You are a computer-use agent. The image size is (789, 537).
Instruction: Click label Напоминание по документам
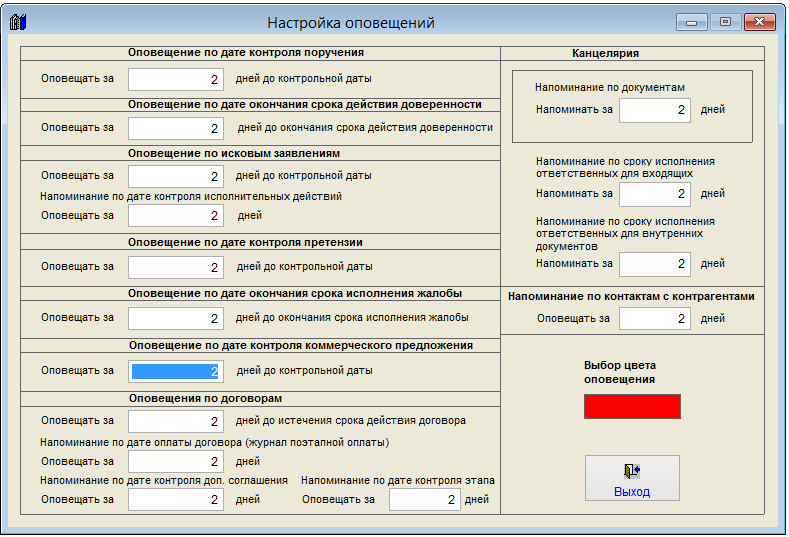tap(610, 88)
